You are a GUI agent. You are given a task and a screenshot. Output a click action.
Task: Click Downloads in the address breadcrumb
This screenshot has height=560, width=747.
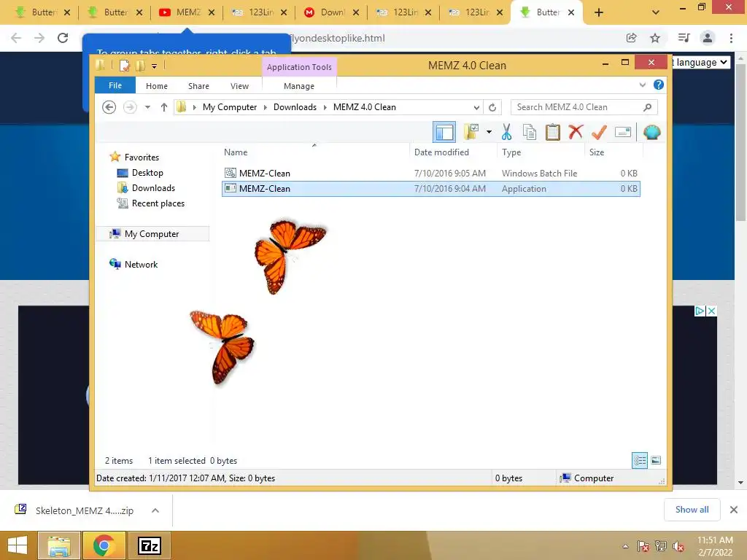tap(295, 107)
